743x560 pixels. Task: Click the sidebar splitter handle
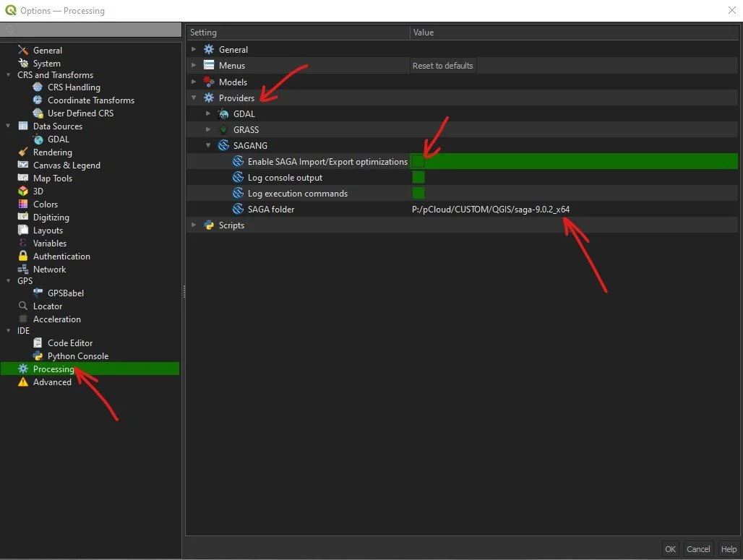click(184, 291)
